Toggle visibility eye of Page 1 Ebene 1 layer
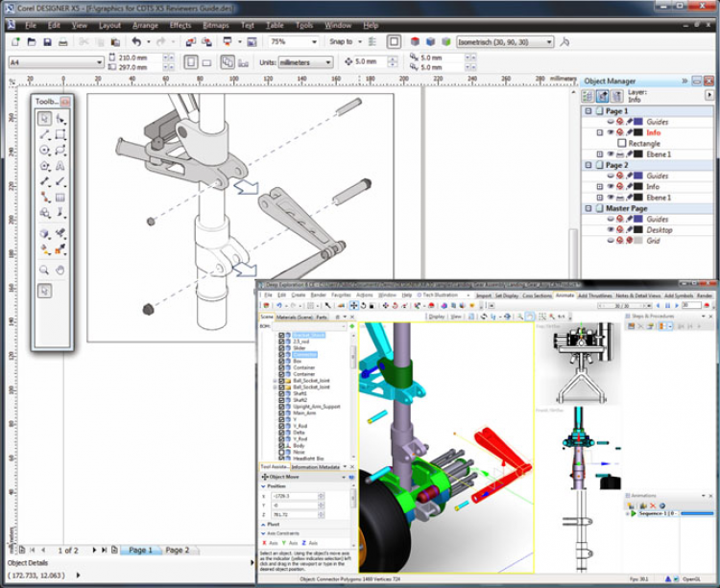Screen dimensions: 720x588 click(611, 154)
